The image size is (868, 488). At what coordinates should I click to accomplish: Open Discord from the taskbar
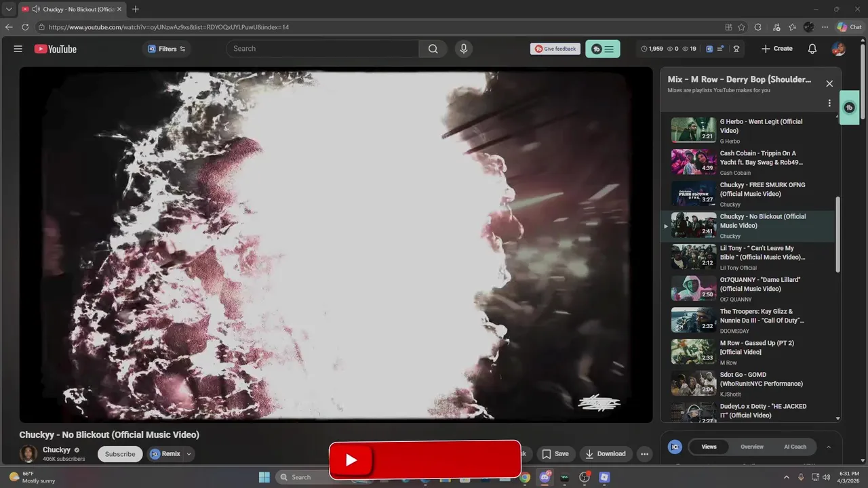click(545, 477)
